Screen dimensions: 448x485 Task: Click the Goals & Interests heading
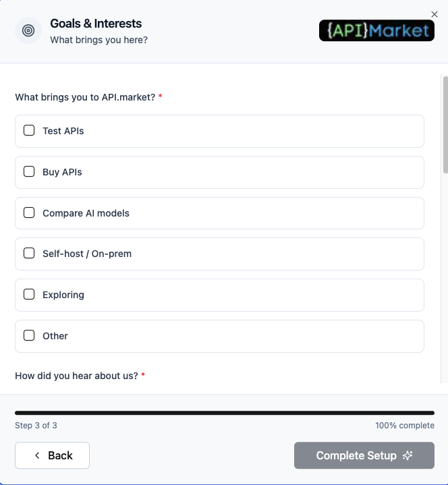96,24
